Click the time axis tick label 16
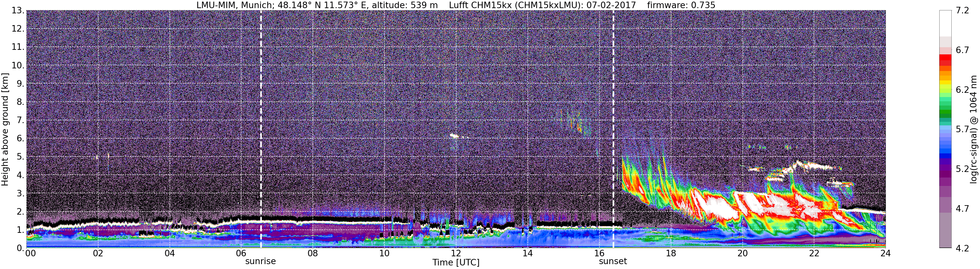 pos(599,253)
